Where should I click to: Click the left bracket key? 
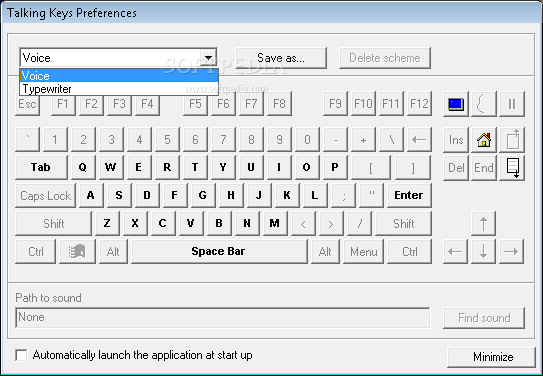point(371,168)
